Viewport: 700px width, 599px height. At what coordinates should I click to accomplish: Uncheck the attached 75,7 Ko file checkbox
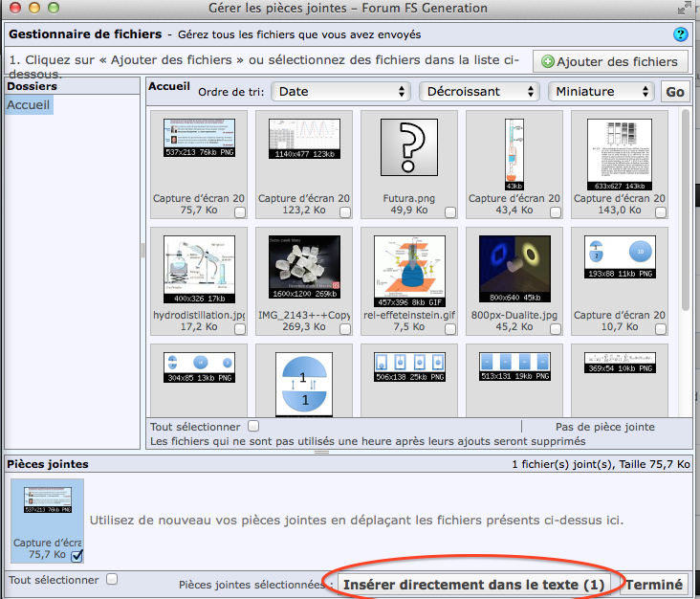pyautogui.click(x=77, y=555)
